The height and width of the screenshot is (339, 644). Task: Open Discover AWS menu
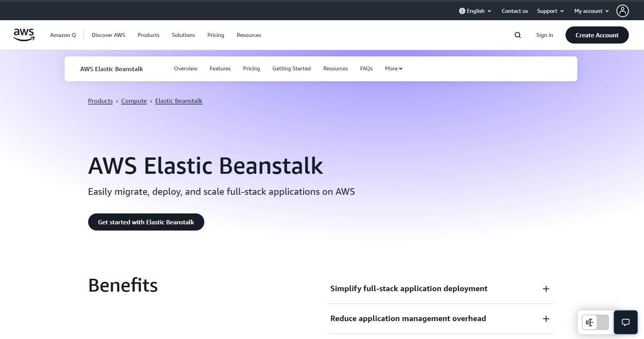pyautogui.click(x=108, y=35)
